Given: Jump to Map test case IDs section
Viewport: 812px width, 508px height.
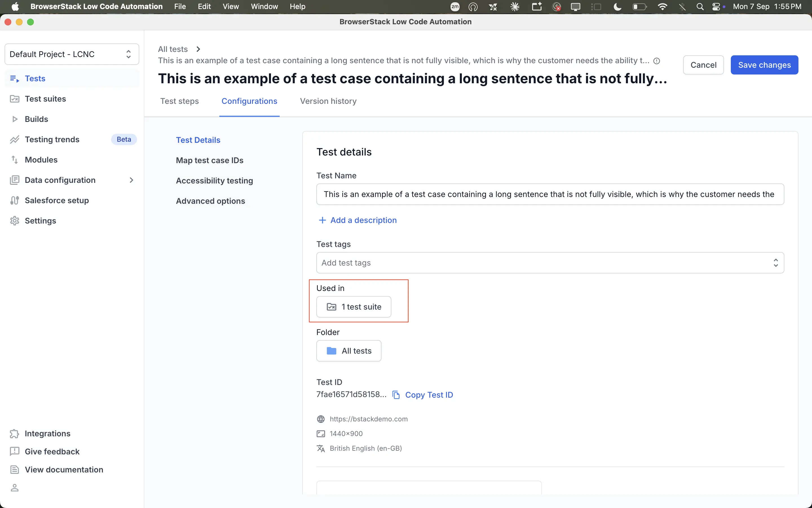Looking at the screenshot, I should click(x=209, y=160).
